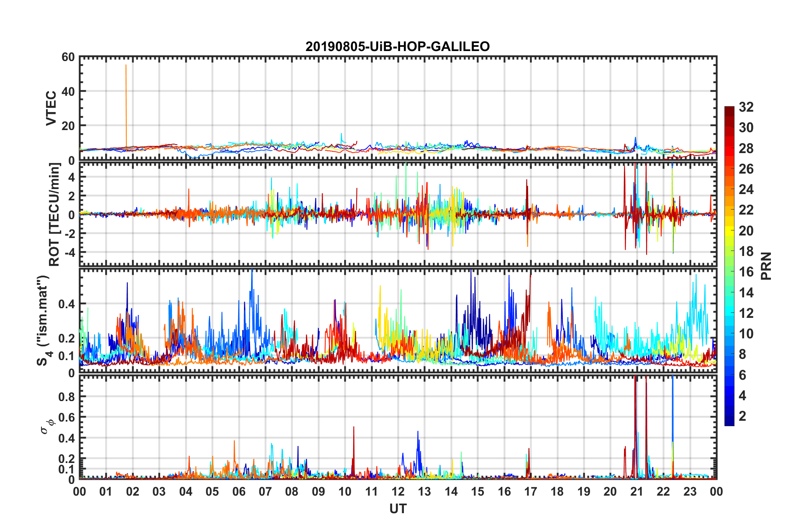Pick the colorbar tick labeled 16
The width and height of the screenshot is (796, 532).
click(x=746, y=272)
